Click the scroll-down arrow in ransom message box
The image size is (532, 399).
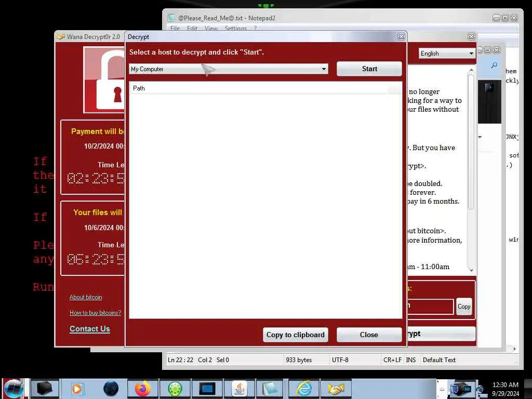click(x=471, y=270)
